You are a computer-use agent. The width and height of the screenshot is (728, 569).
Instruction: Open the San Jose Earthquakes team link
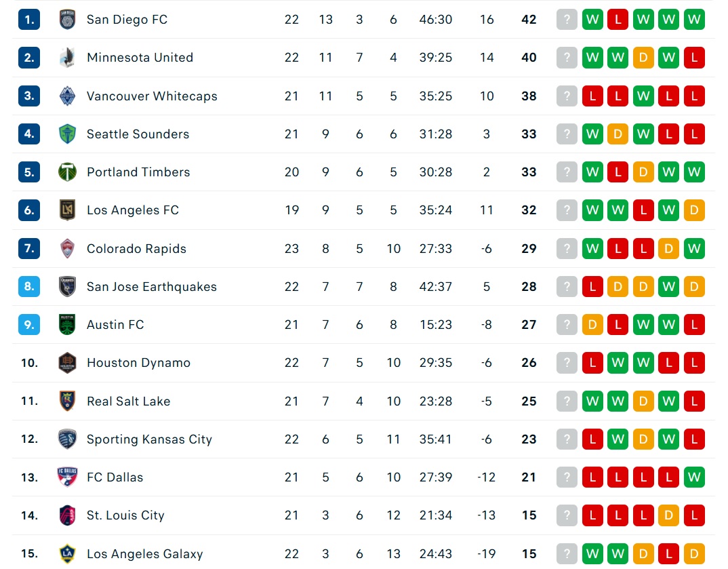point(151,287)
